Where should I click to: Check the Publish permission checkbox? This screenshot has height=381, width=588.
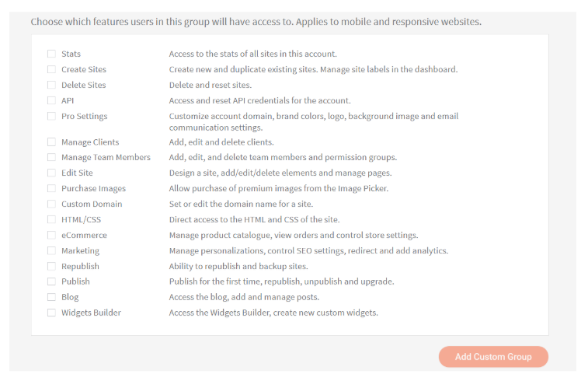[51, 281]
